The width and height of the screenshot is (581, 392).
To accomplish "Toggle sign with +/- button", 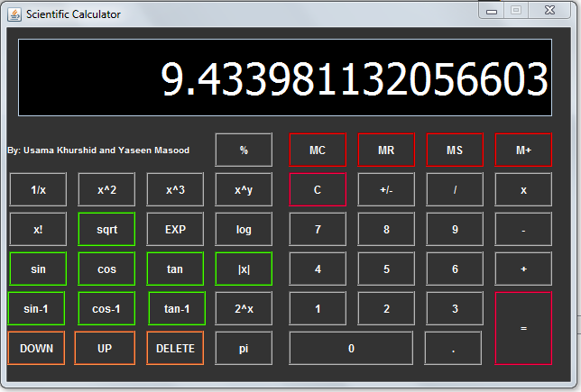I will (386, 189).
